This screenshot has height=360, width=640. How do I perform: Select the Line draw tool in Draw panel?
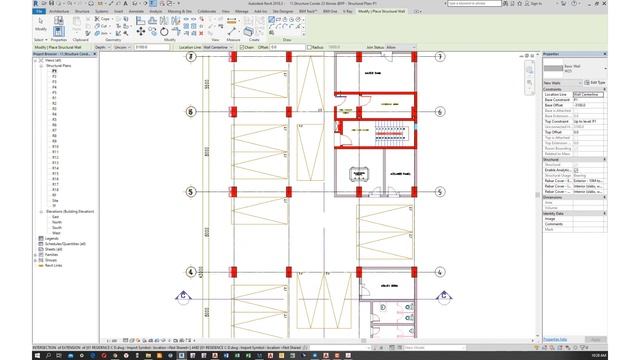[271, 19]
